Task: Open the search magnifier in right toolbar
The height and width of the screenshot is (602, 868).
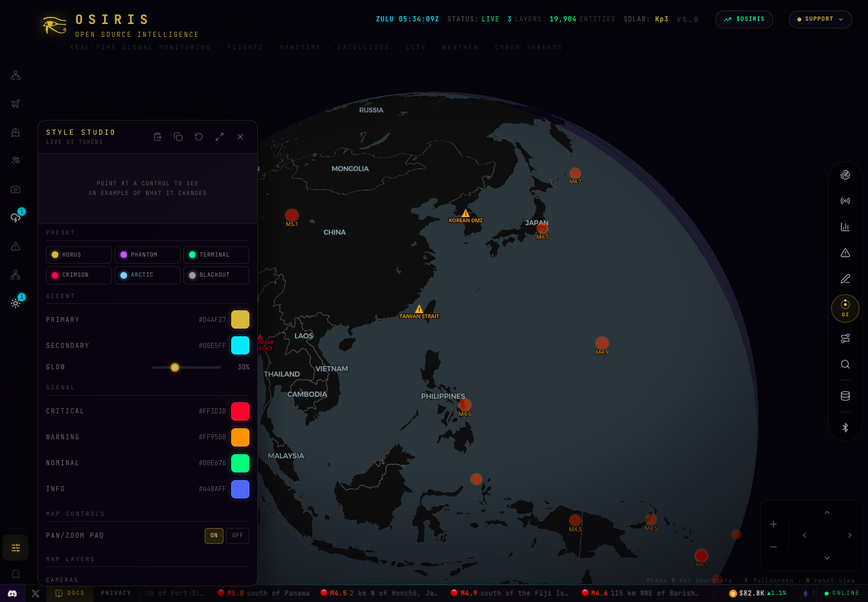Action: 845,364
